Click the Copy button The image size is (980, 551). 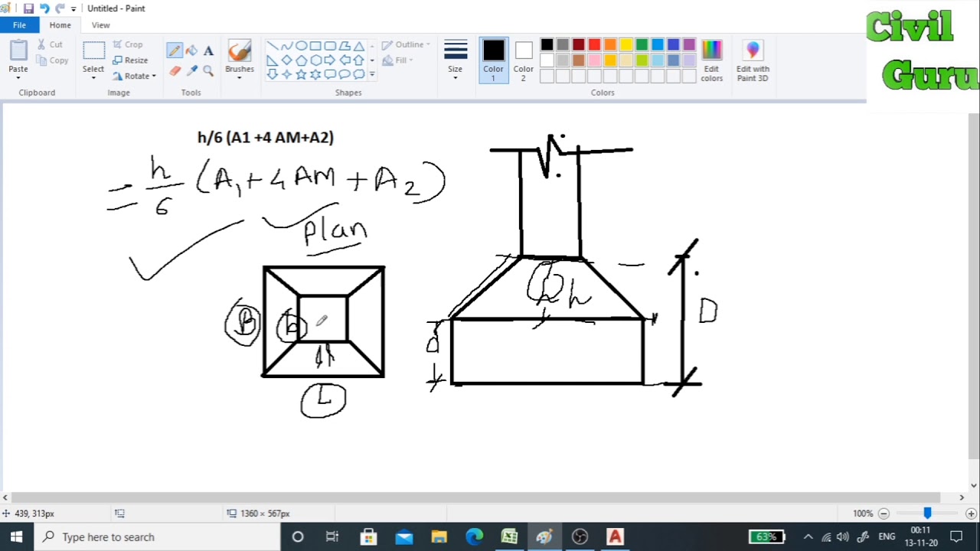point(52,60)
